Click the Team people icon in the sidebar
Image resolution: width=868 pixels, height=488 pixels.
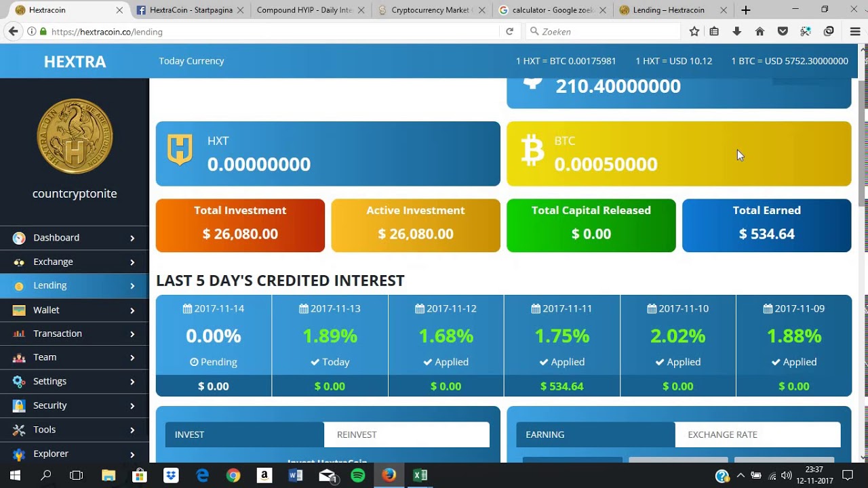[19, 357]
